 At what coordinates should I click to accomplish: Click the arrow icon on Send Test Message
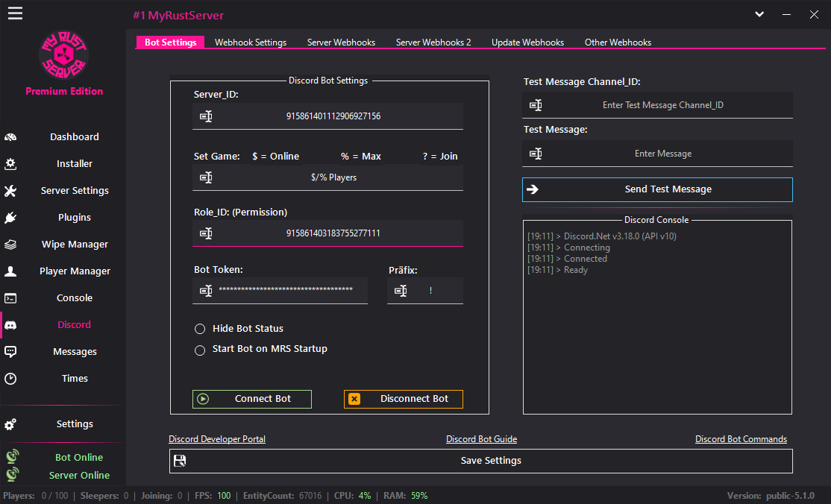[533, 189]
